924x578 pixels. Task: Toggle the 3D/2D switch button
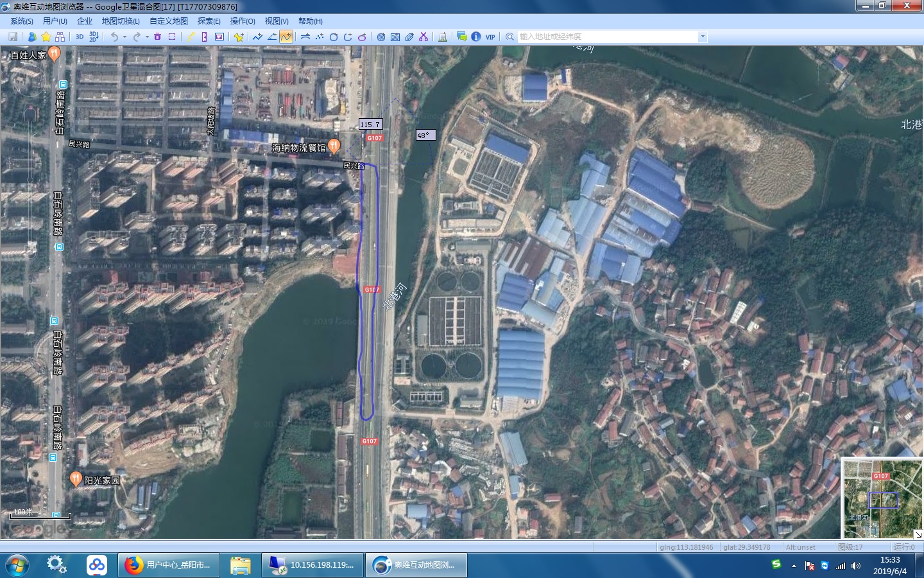(x=94, y=37)
